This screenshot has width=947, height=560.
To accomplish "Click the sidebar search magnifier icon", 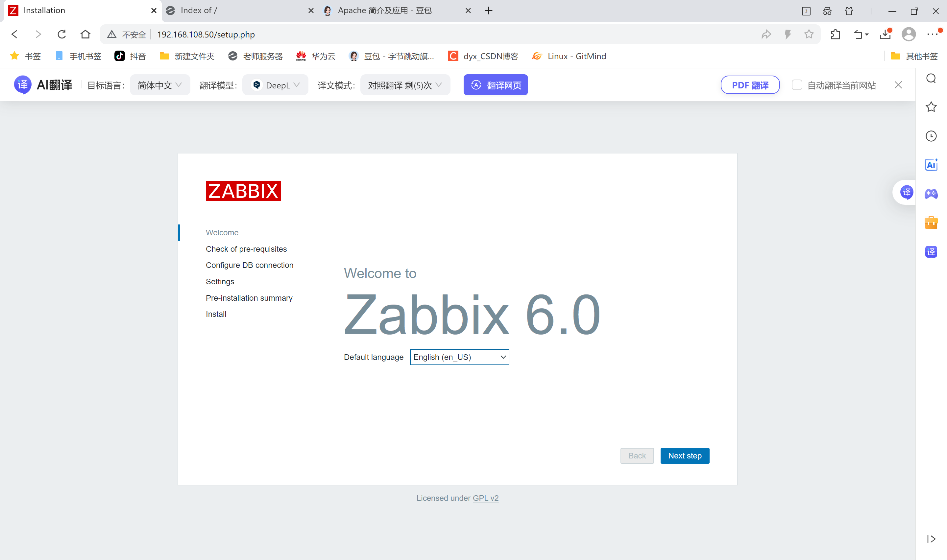I will pyautogui.click(x=931, y=79).
